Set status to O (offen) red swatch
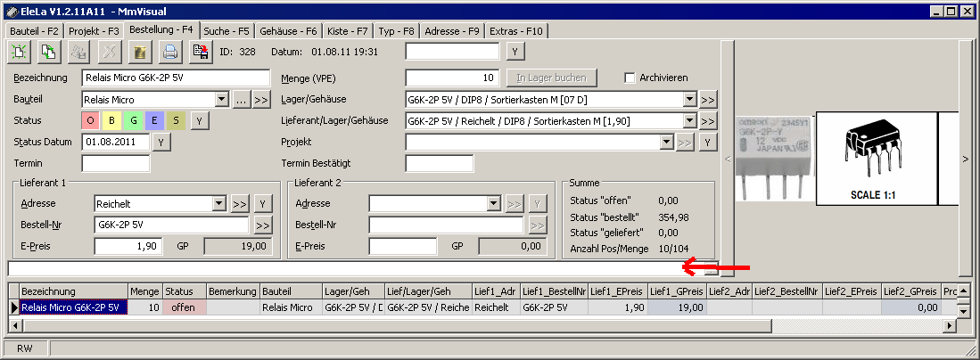 click(x=91, y=120)
